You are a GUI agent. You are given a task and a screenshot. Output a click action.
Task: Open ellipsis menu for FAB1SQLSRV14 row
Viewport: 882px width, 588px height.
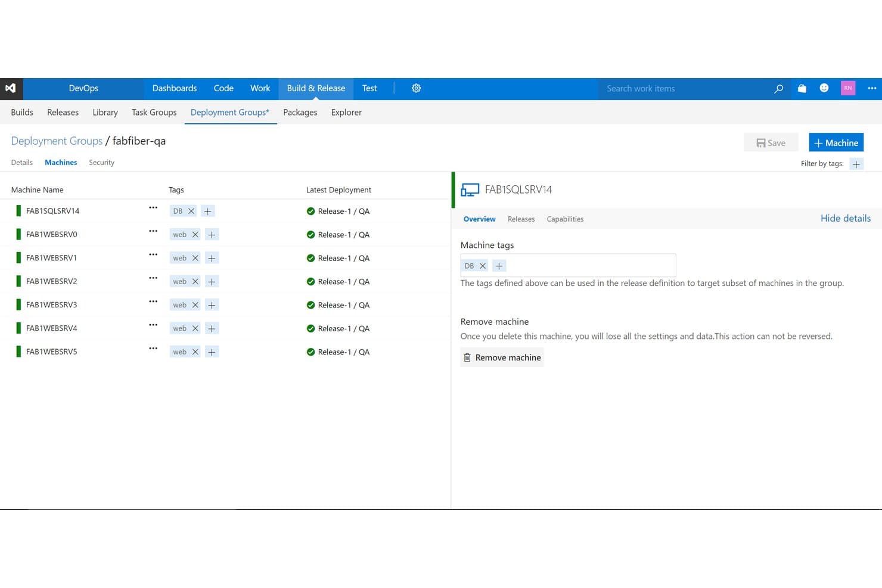(153, 208)
